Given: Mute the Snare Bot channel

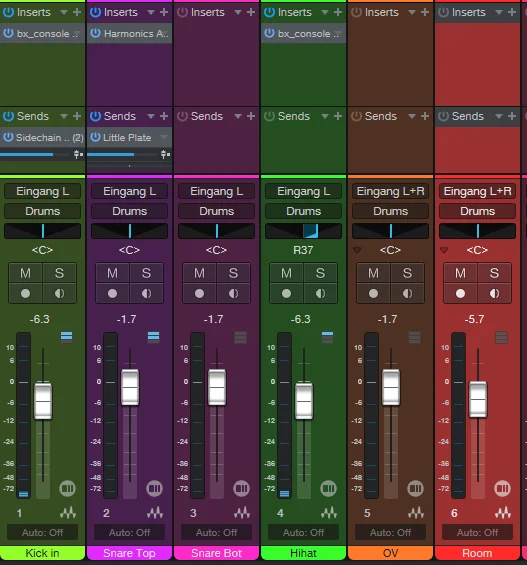Looking at the screenshot, I should tap(199, 273).
